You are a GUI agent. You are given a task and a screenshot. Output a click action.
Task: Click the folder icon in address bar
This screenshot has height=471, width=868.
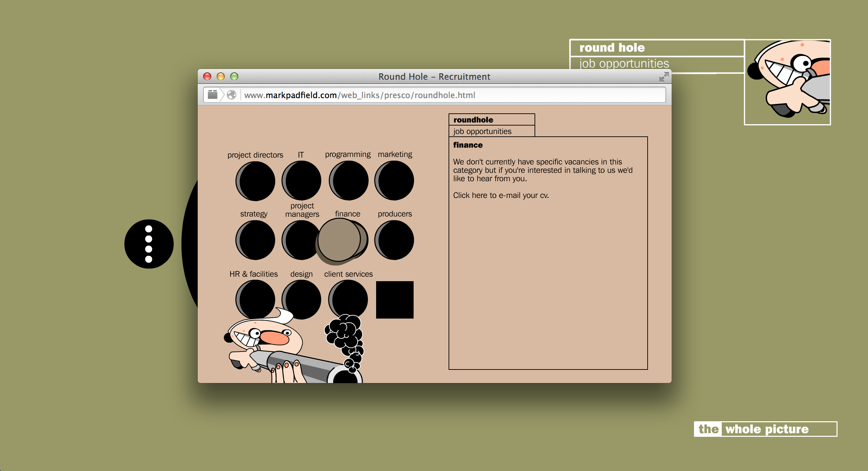point(213,94)
